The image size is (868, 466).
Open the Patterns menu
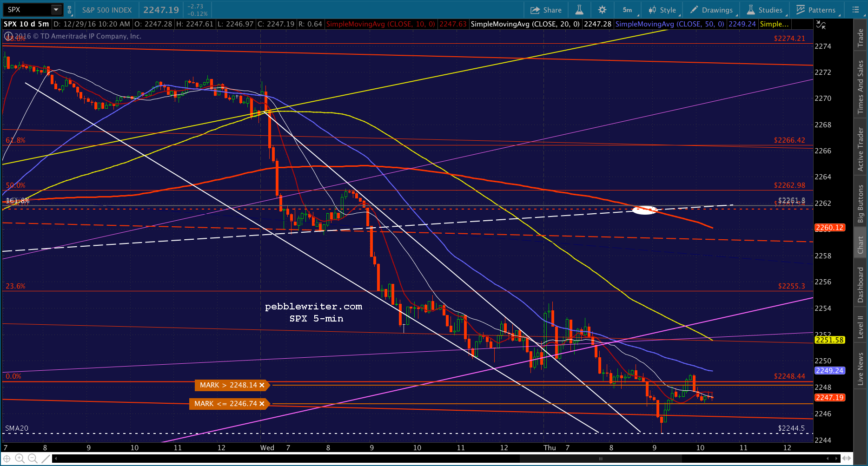pos(816,10)
